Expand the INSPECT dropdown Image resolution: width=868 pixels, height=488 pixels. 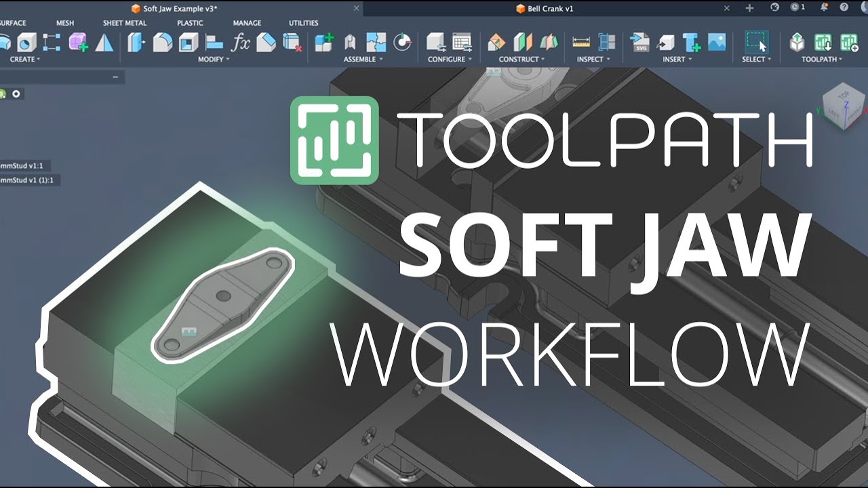tap(593, 60)
